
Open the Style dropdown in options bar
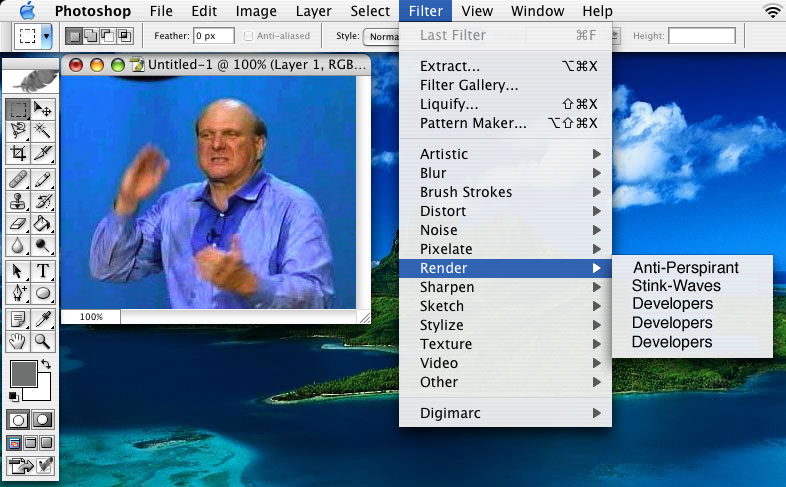[382, 36]
